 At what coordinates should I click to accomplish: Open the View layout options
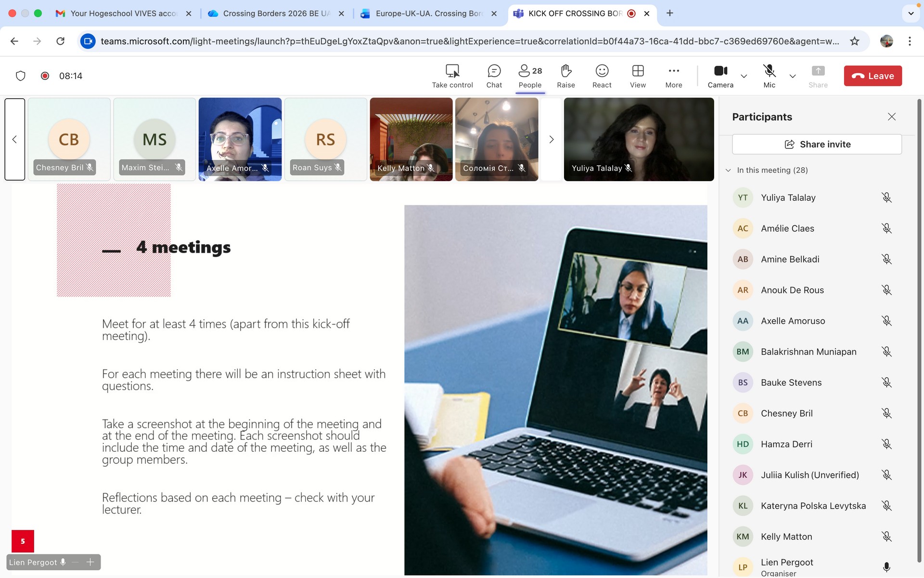pos(638,76)
